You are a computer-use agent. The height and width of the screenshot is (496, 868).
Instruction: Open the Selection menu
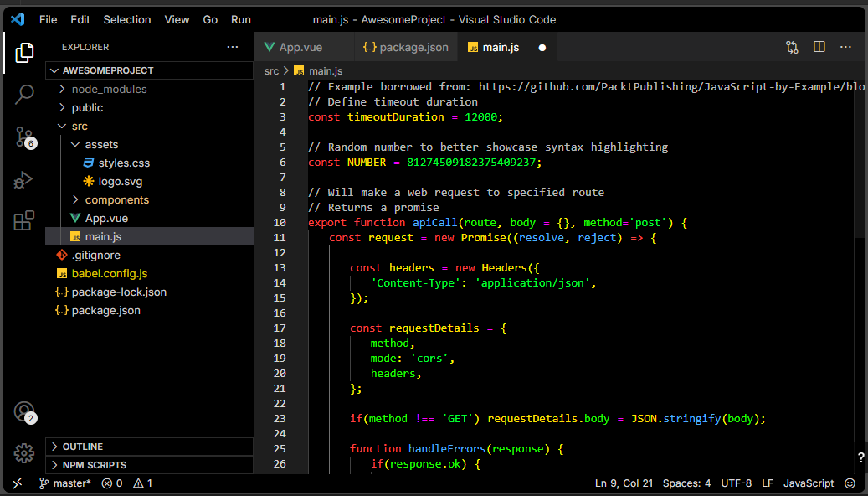point(126,19)
